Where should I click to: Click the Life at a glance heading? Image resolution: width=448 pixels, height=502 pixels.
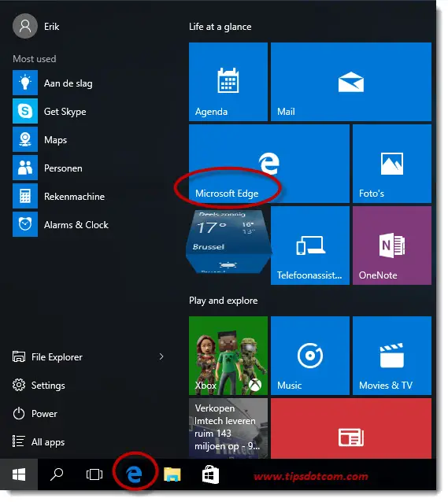click(x=220, y=27)
